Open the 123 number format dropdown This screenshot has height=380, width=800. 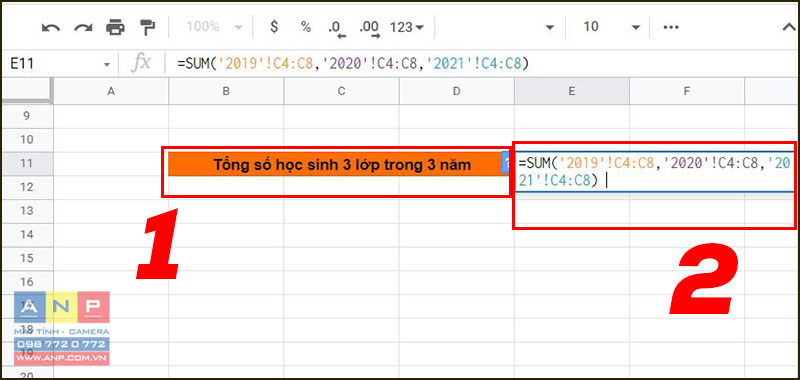click(407, 27)
